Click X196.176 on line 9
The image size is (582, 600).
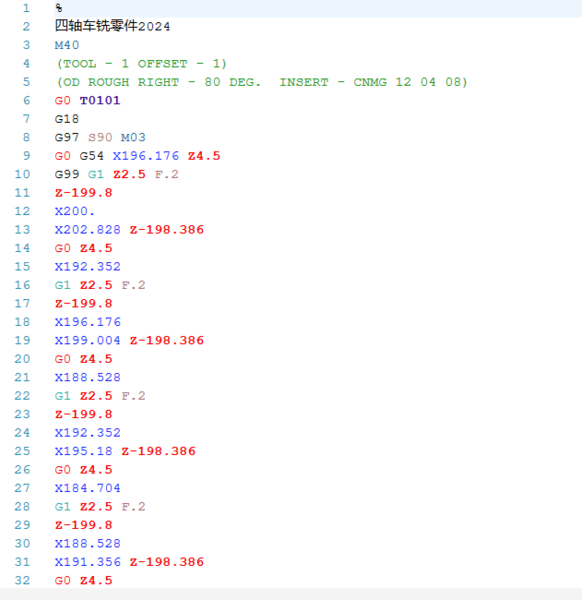coord(146,156)
